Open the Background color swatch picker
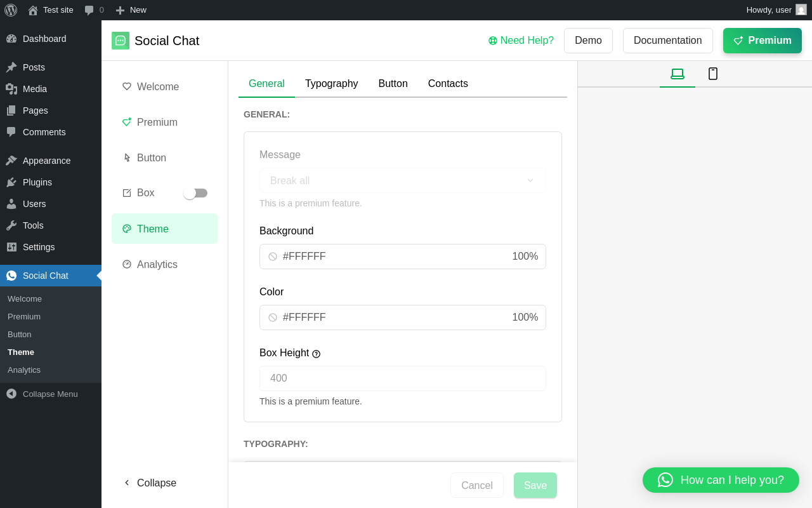Screen dimensions: 812x508 tap(273, 257)
